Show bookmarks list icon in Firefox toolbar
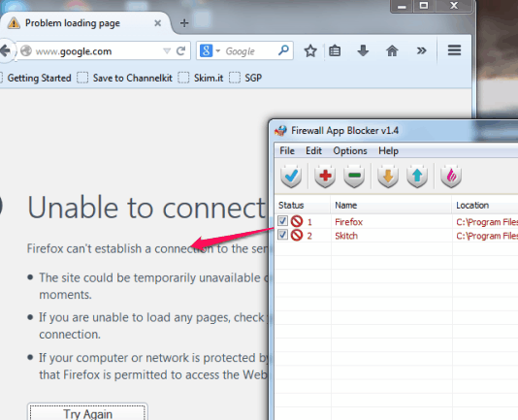Screen dimensions: 518x420 click(x=335, y=50)
